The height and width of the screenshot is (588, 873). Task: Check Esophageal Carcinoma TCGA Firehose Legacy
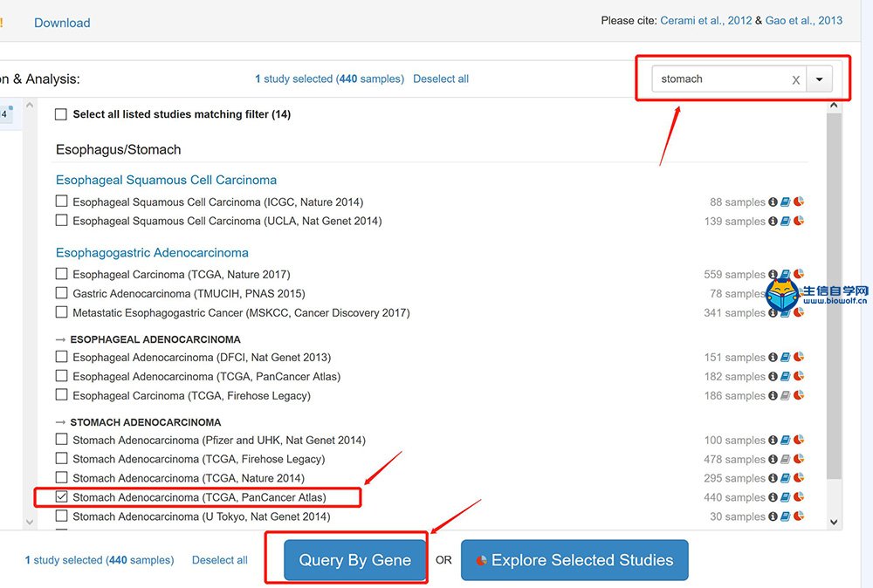[x=62, y=395]
